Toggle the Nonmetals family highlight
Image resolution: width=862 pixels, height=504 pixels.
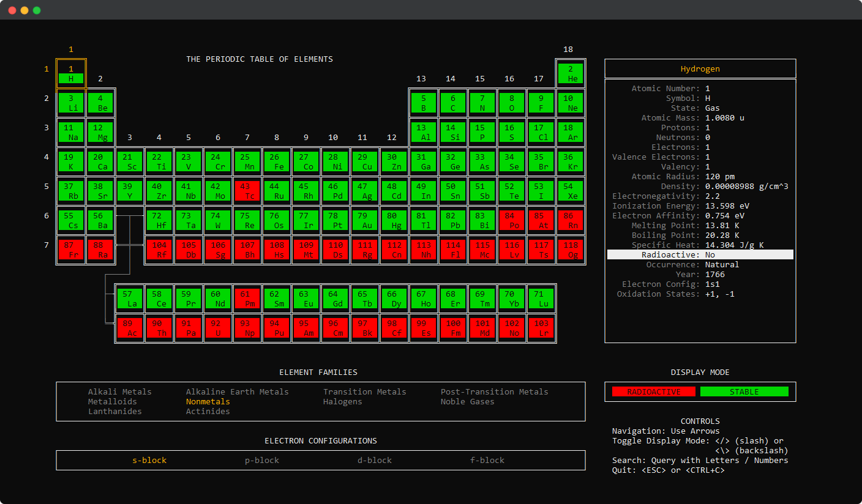tap(206, 401)
